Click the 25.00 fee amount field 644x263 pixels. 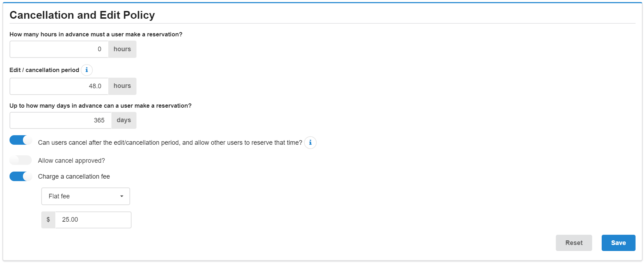pyautogui.click(x=93, y=220)
